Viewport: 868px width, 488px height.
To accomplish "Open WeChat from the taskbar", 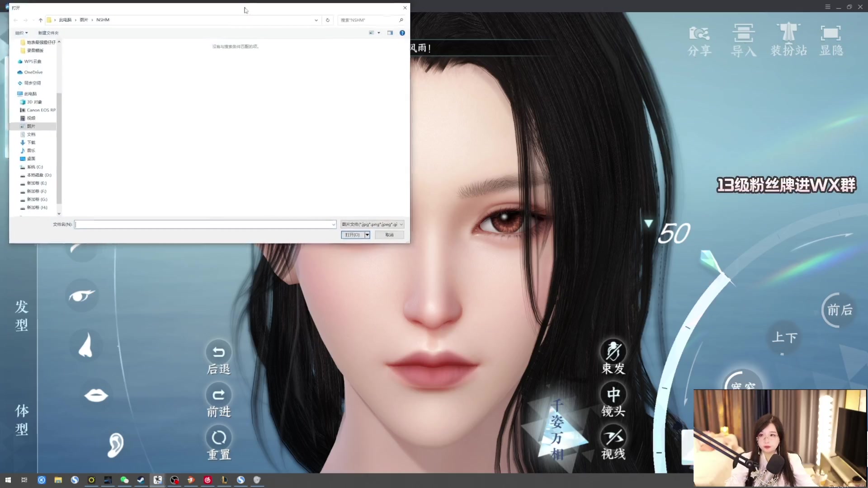I will click(x=124, y=480).
